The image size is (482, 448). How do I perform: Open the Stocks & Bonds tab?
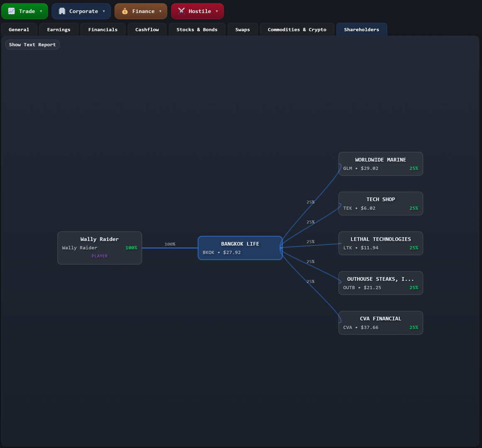click(197, 29)
